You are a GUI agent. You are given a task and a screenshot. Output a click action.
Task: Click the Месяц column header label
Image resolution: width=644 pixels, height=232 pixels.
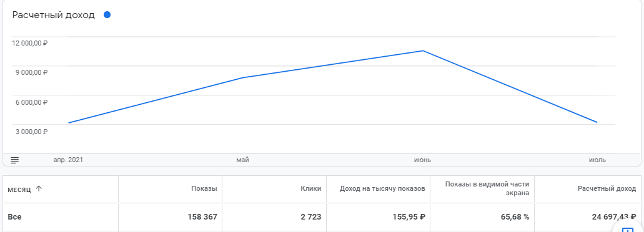(x=19, y=190)
